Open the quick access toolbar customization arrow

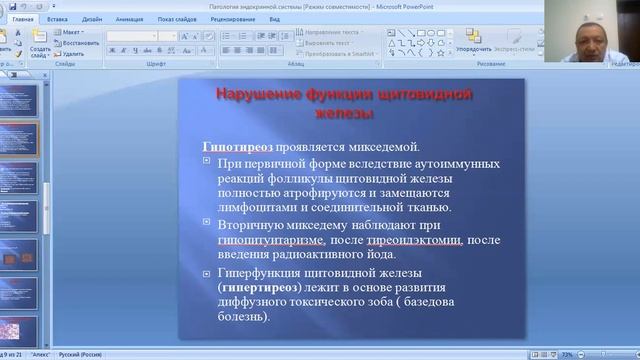53,7
